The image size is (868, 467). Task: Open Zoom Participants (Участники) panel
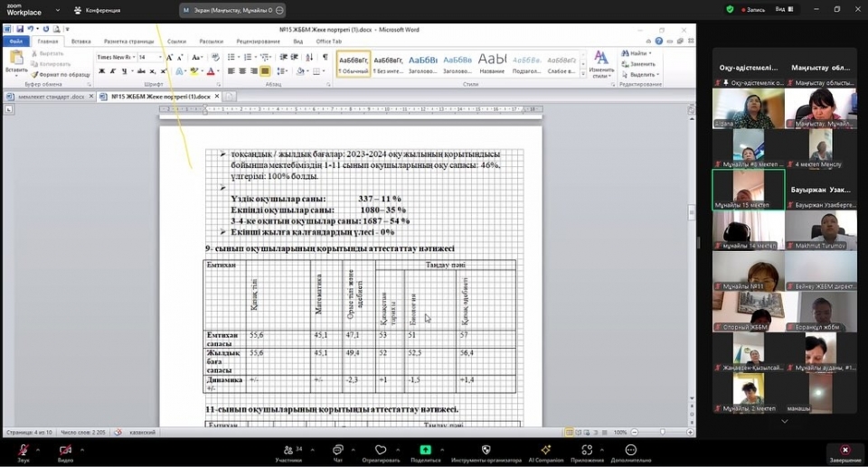289,453
